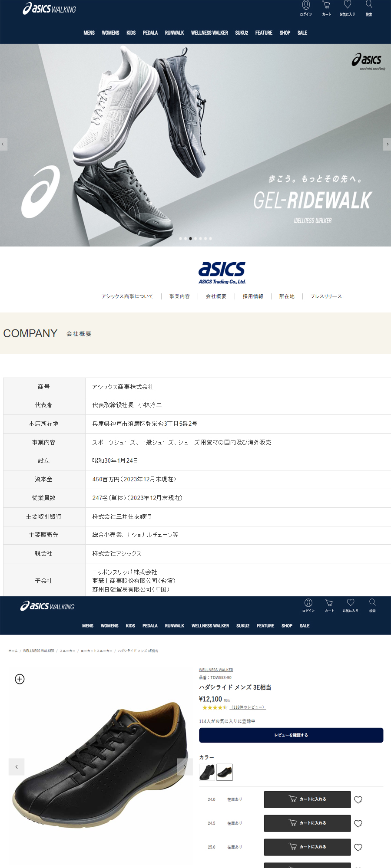Open ローカットスニーカー breadcrumb link

point(96,651)
